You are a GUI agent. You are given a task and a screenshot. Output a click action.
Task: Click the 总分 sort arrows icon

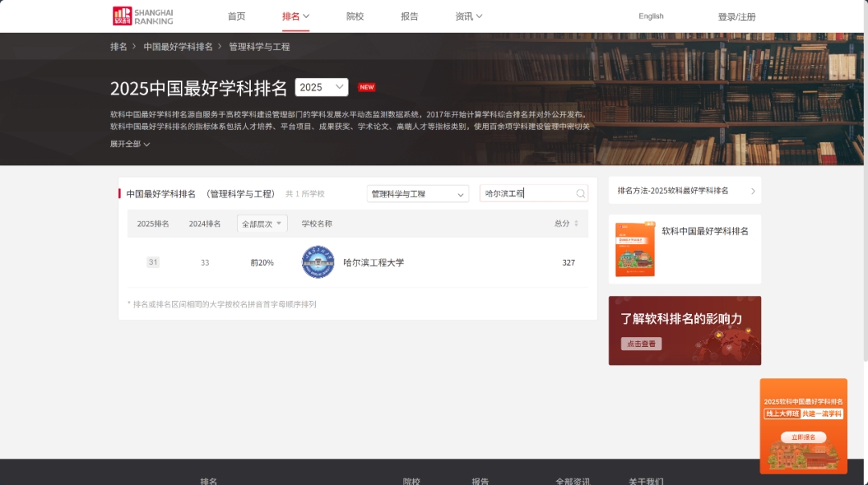(575, 224)
